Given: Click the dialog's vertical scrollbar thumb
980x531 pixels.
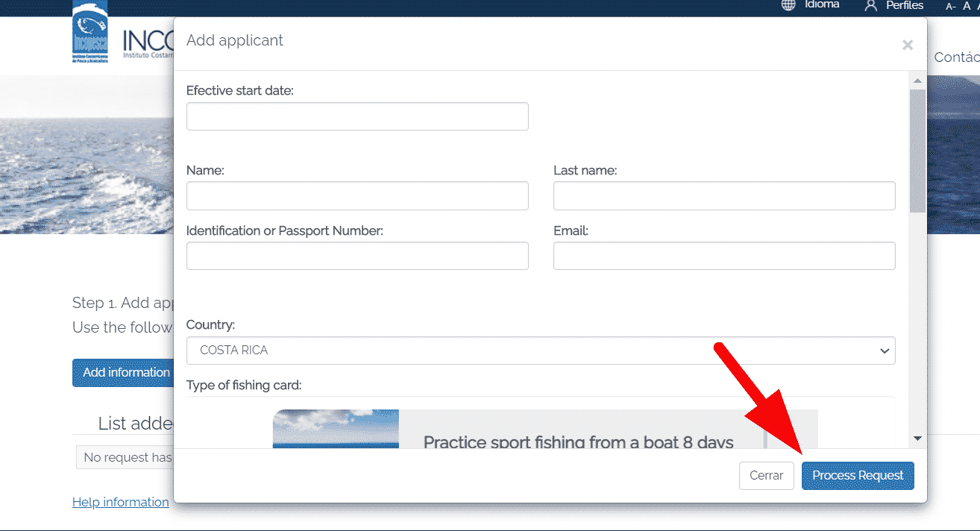Looking at the screenshot, I should coord(917,150).
